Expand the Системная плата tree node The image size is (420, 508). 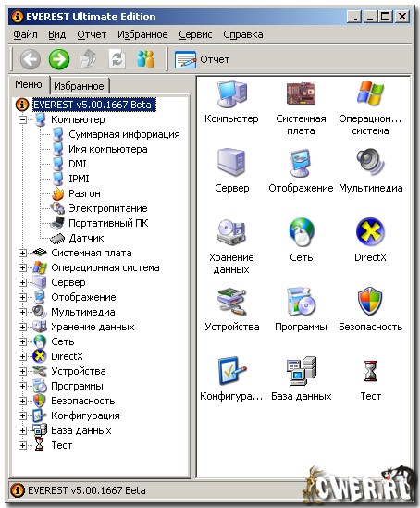(x=22, y=253)
